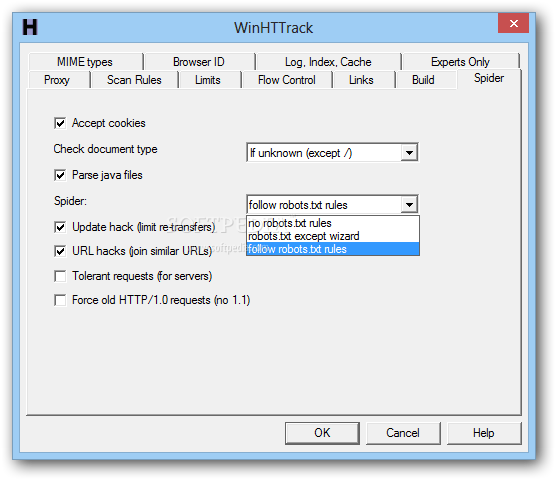Open the Browser ID tab
The image size is (556, 480).
(199, 62)
